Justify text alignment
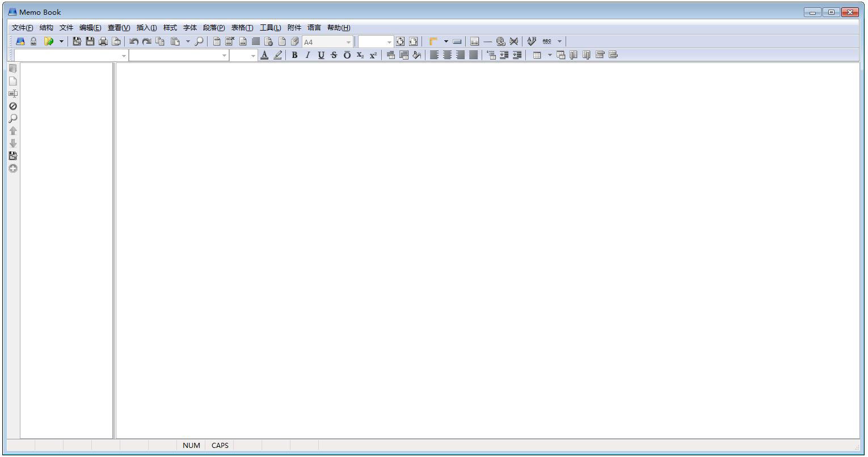868x457 pixels. pyautogui.click(x=473, y=55)
